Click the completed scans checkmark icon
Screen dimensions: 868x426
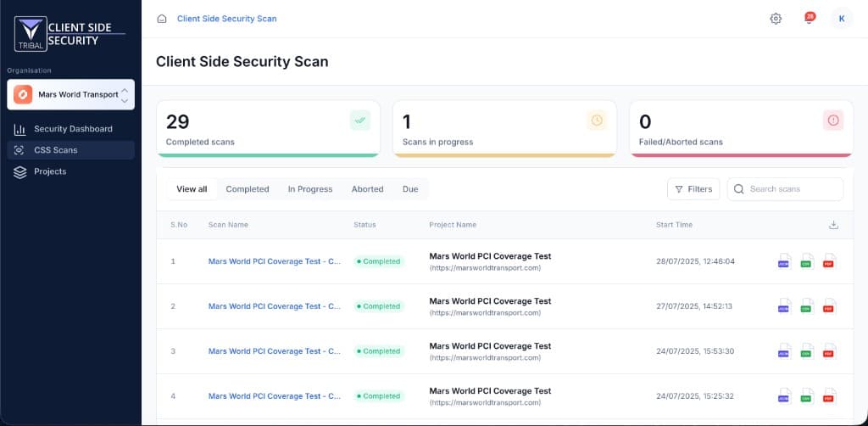point(360,121)
